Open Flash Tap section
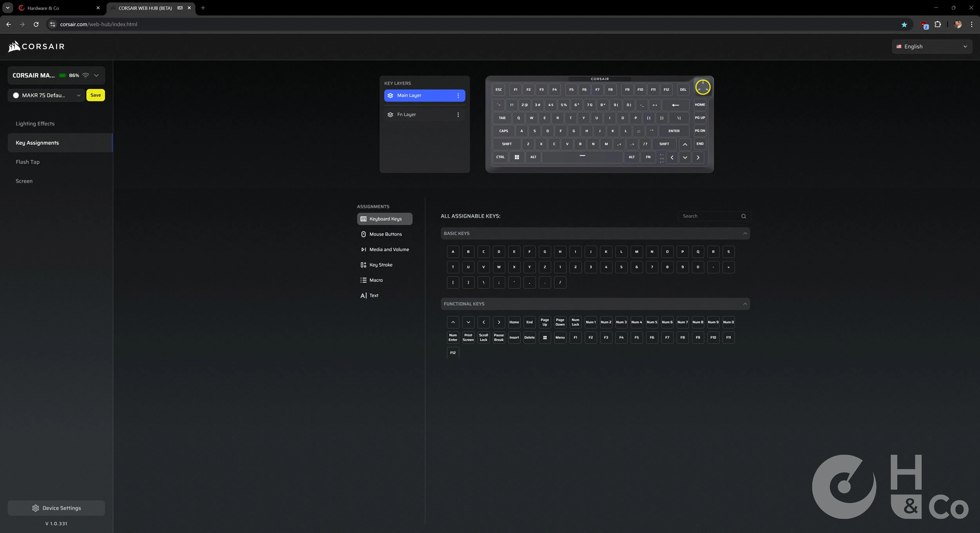This screenshot has height=533, width=980. tap(60, 162)
